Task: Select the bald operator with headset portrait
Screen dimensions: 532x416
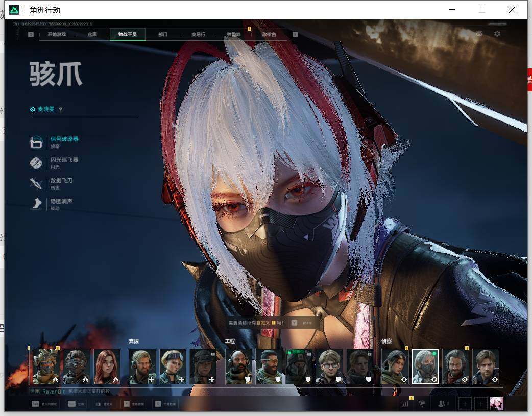Action: click(238, 366)
